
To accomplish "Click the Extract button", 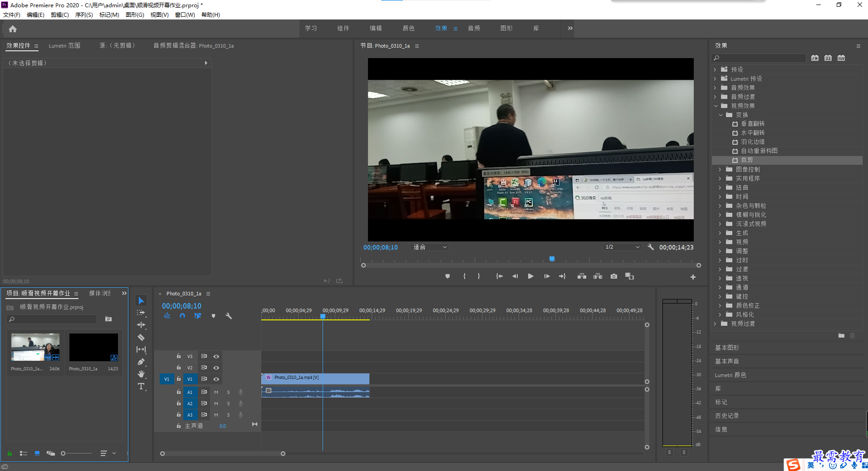I will 598,276.
